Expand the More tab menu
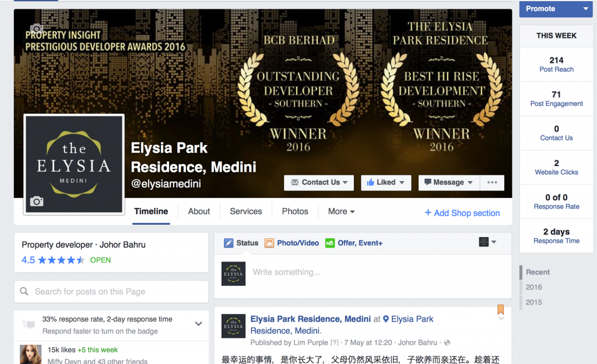 click(x=341, y=211)
